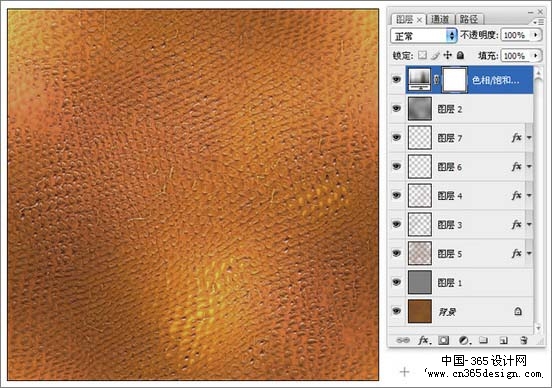552x388 pixels.
Task: Open the add layer style fx button
Action: pyautogui.click(x=424, y=340)
